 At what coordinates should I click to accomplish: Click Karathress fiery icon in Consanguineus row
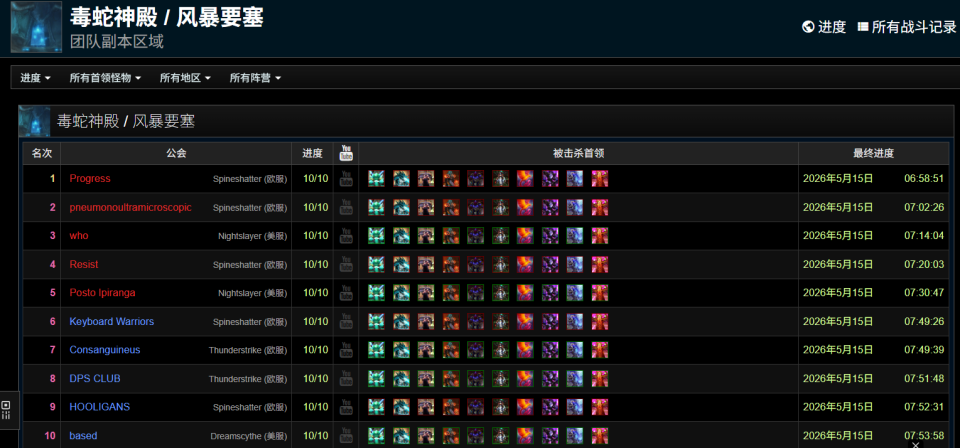click(x=451, y=350)
